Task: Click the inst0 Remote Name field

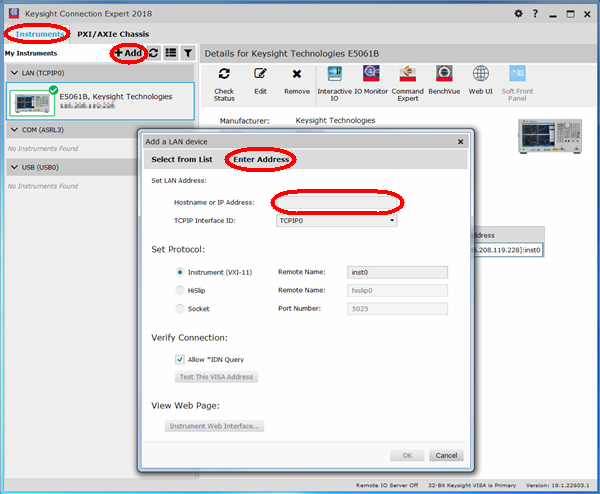Action: point(397,272)
